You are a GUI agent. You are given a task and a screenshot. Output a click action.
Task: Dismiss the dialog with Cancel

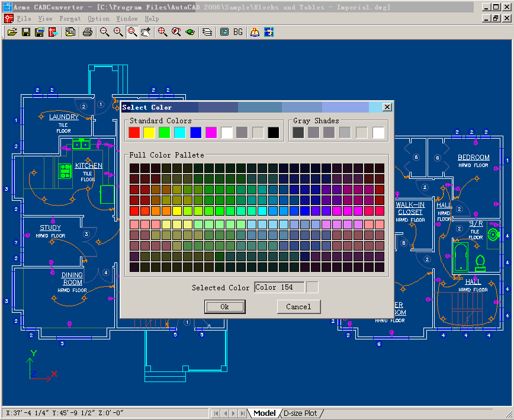pos(298,307)
